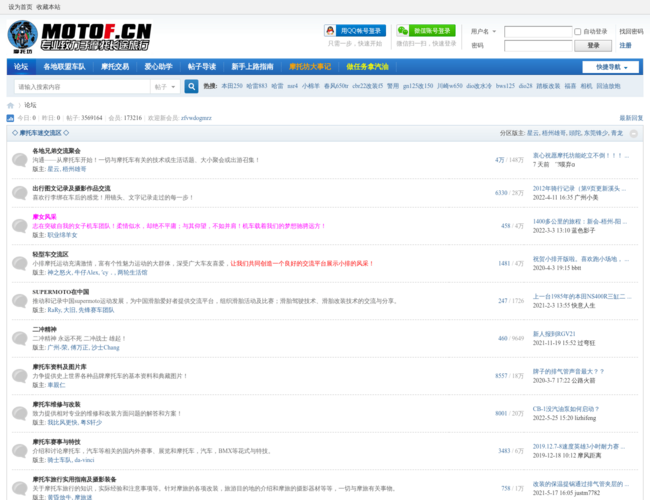Click the QQ account login button
This screenshot has width=650, height=500.
[355, 31]
